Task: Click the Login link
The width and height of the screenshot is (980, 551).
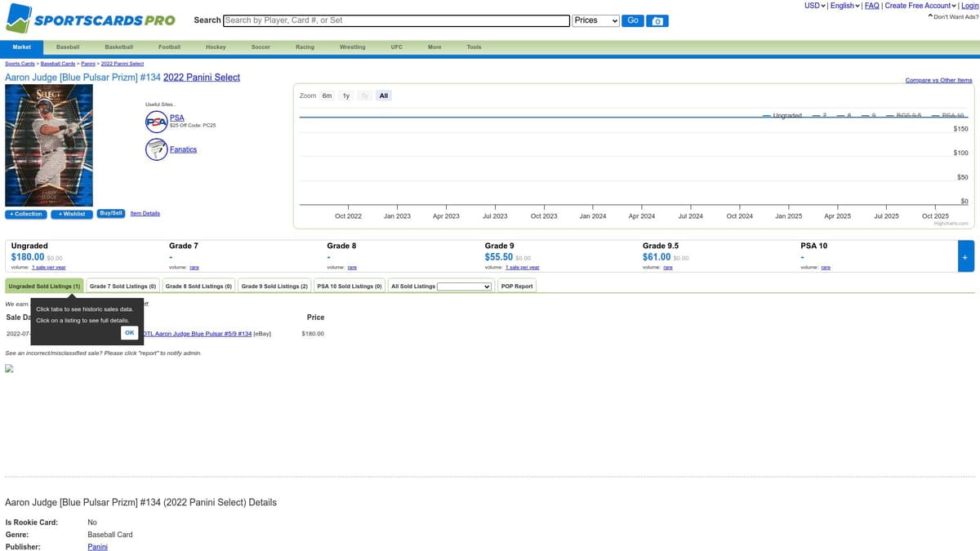Action: click(969, 6)
